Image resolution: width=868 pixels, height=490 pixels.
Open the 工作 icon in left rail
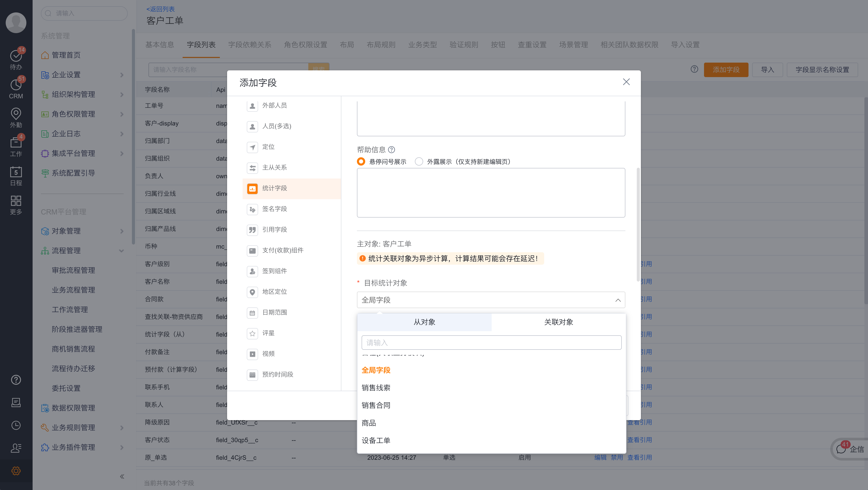tap(16, 146)
